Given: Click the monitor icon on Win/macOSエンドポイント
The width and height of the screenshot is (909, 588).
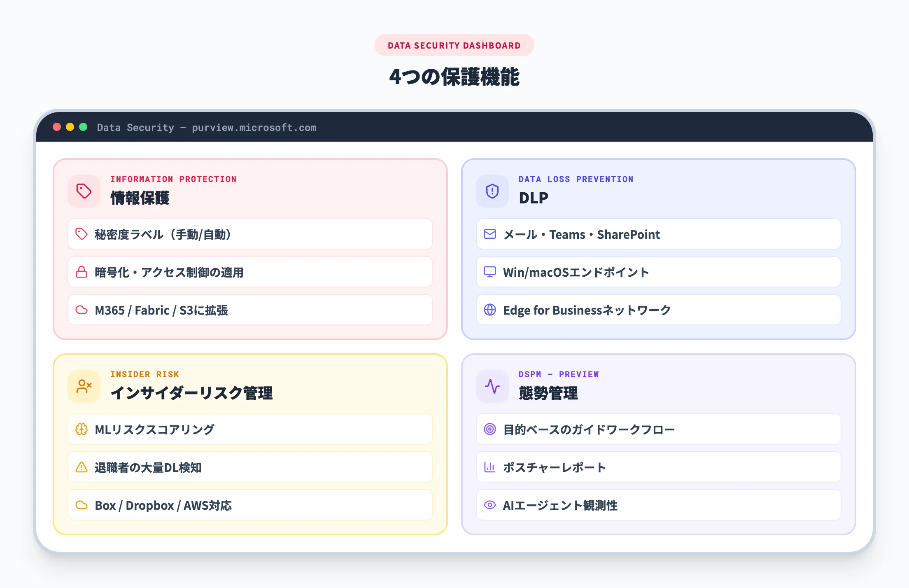Looking at the screenshot, I should pos(489,272).
